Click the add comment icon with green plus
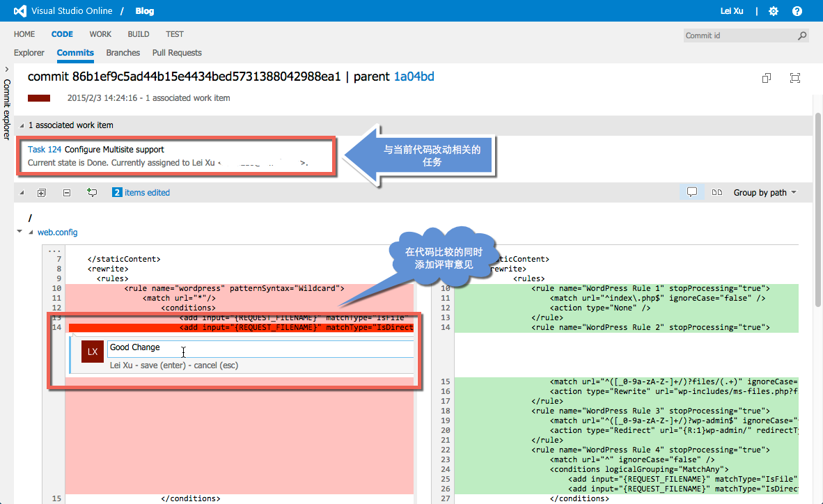Image resolution: width=823 pixels, height=504 pixels. point(92,193)
